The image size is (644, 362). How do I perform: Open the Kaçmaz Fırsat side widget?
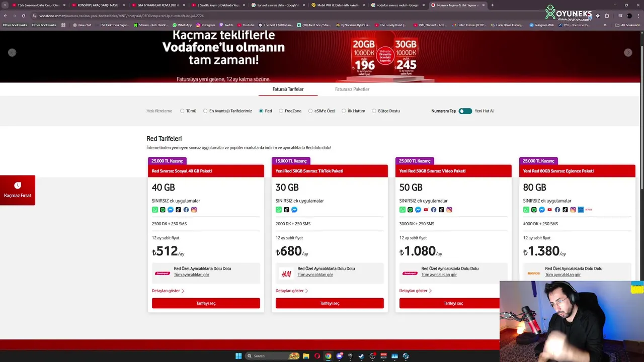pos(18,190)
